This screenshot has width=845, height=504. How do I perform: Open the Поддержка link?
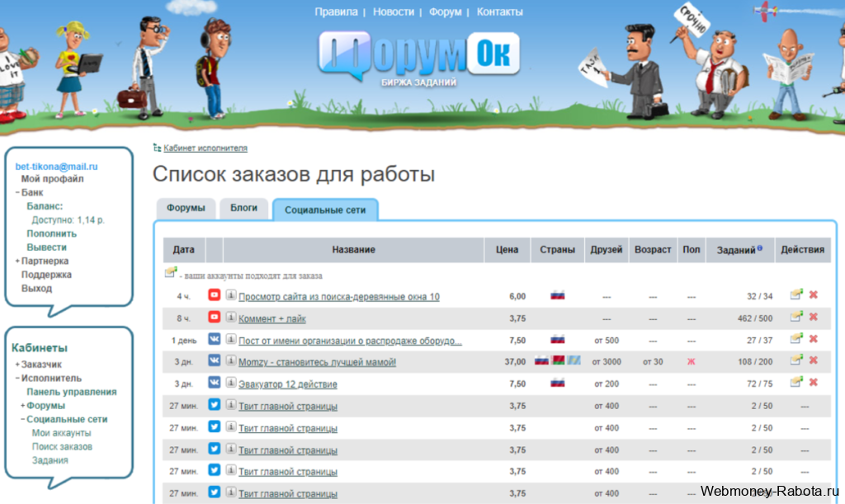tap(46, 275)
